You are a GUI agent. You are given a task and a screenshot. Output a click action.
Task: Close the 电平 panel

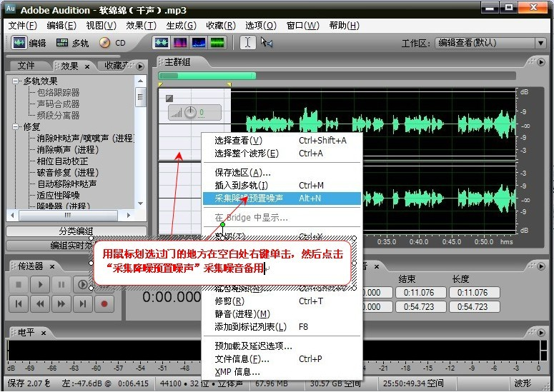(43, 333)
